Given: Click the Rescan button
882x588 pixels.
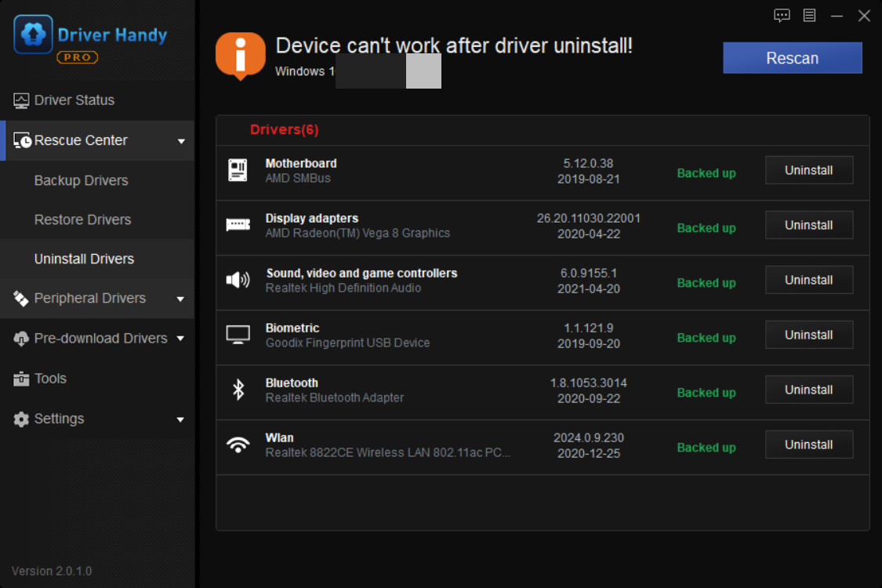Looking at the screenshot, I should coord(792,57).
